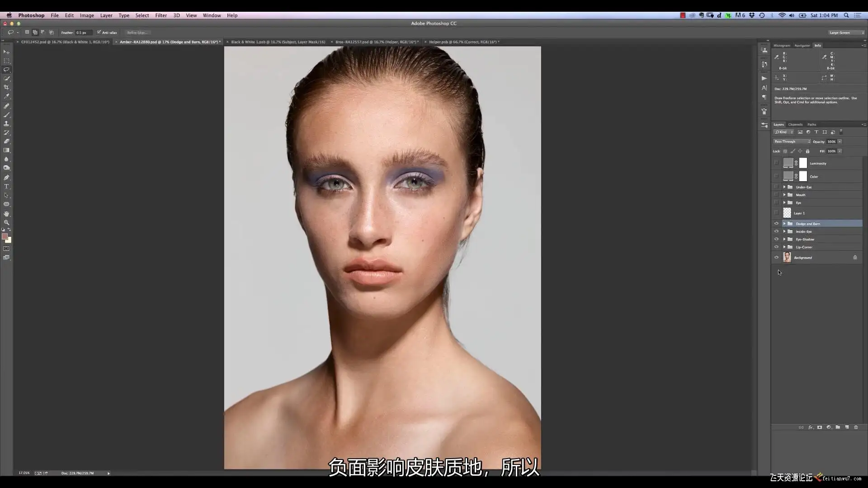Select the Eyedropper tool
The width and height of the screenshot is (868, 488).
click(x=6, y=96)
